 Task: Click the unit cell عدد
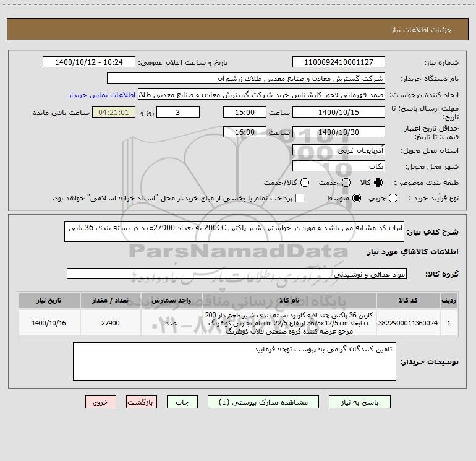click(x=171, y=323)
